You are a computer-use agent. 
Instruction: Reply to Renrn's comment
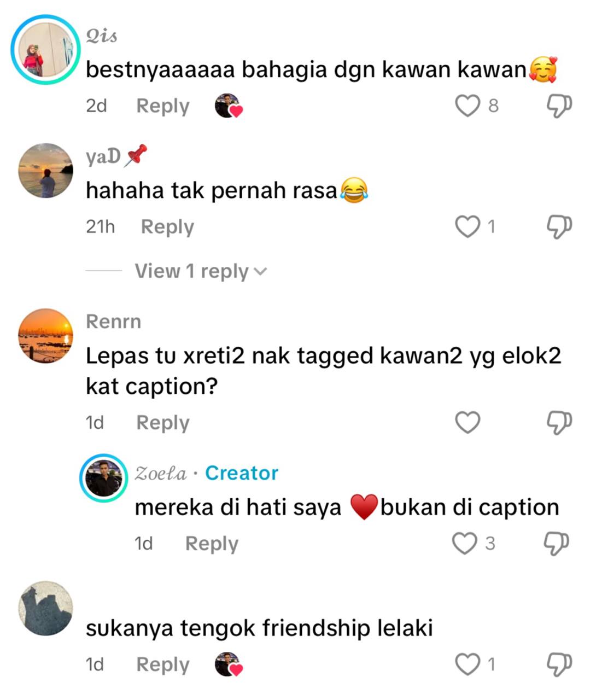pos(162,422)
